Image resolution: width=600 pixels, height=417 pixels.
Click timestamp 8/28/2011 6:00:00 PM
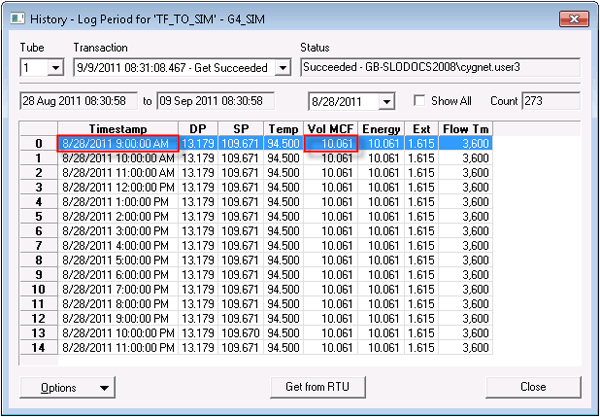pyautogui.click(x=118, y=274)
